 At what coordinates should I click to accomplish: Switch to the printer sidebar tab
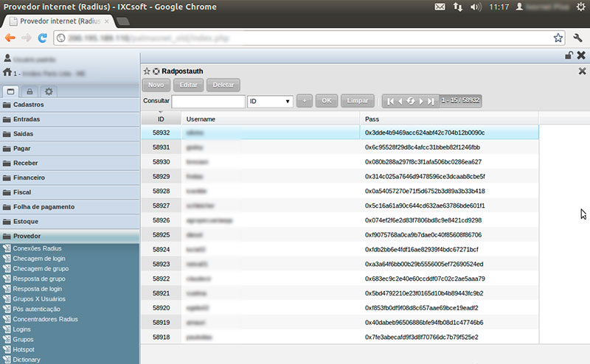[x=29, y=91]
